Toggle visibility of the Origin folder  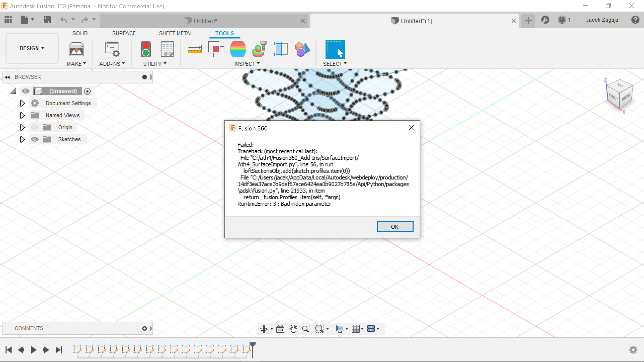click(x=34, y=127)
